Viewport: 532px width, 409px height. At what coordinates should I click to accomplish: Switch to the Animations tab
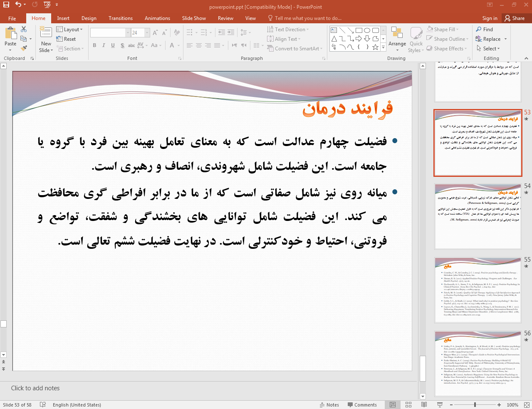pos(157,18)
